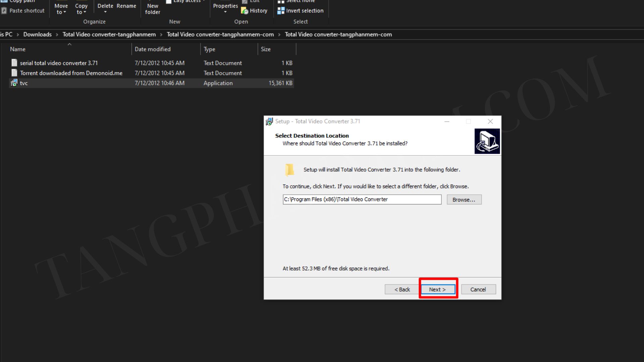Click the Torrent downloaded text file icon

pos(14,73)
